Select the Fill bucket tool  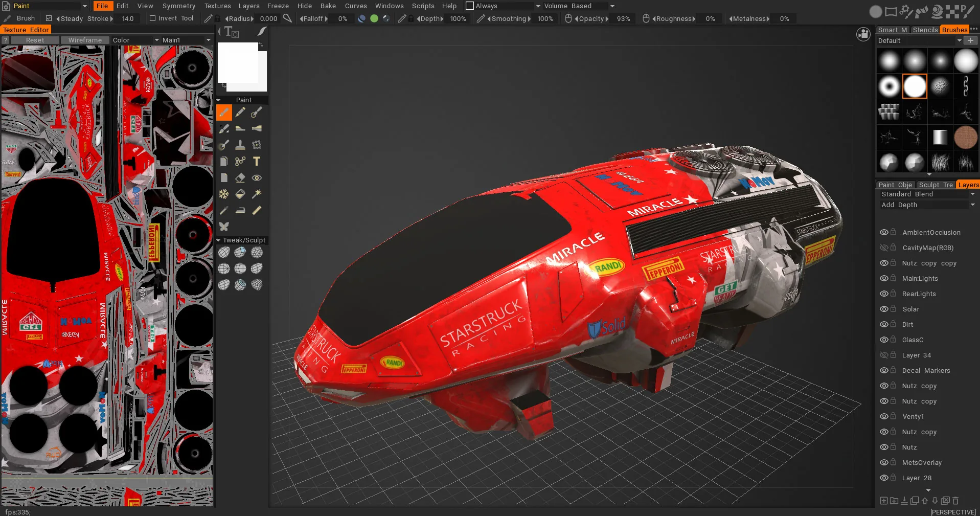(240, 194)
